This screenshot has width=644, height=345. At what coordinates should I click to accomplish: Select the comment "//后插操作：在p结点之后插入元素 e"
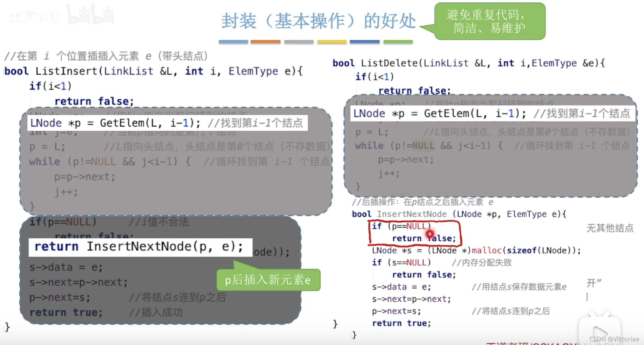pyautogui.click(x=423, y=202)
